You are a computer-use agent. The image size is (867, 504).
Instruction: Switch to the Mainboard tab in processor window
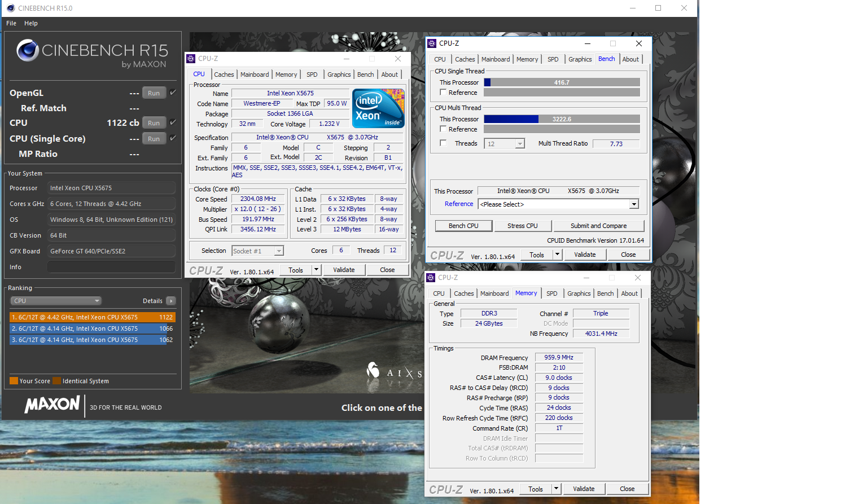(255, 74)
